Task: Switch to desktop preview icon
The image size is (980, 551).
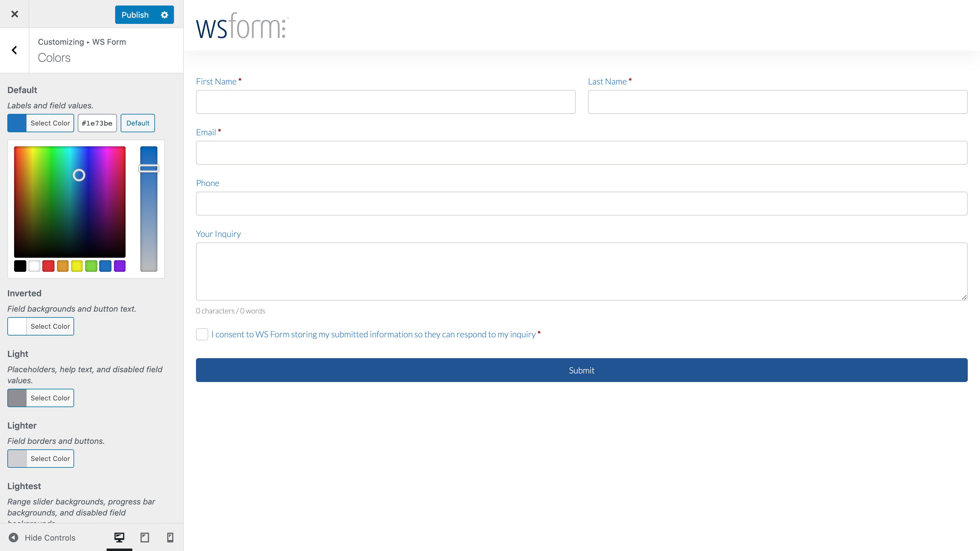Action: [119, 537]
